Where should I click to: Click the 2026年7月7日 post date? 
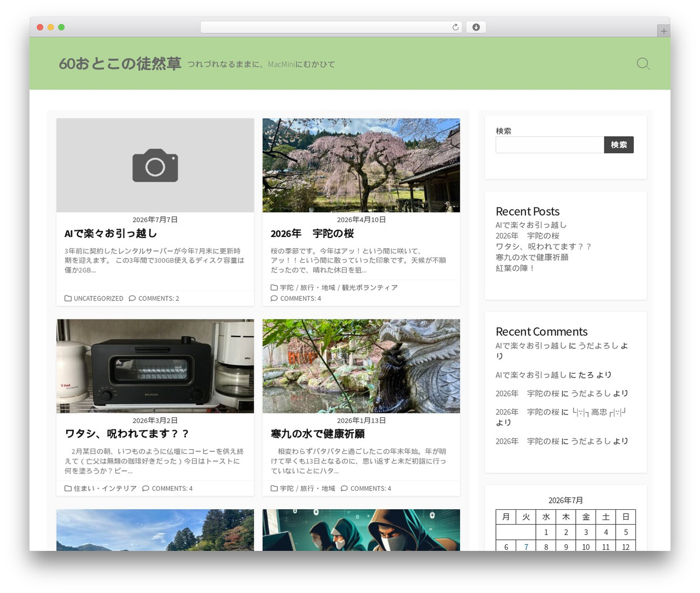155,220
